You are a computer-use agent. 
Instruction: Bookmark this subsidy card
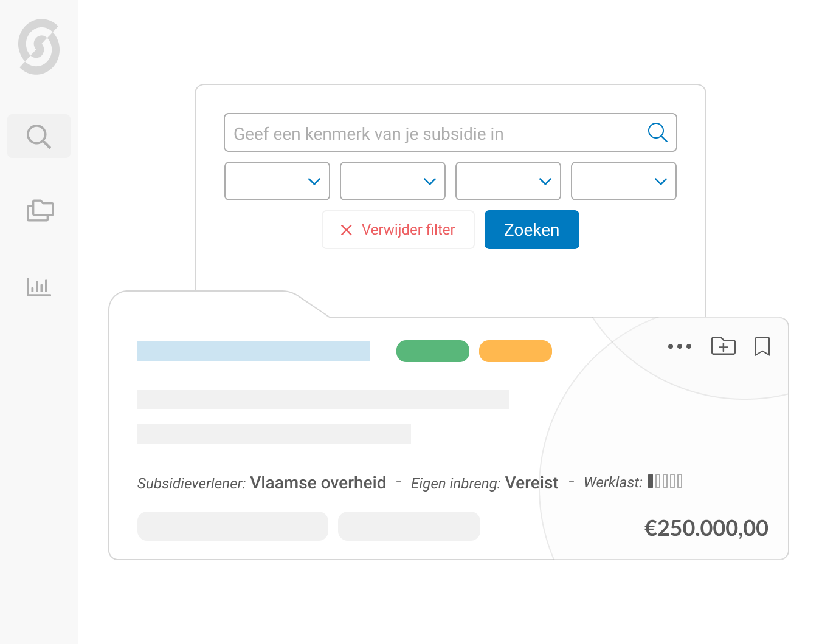[x=762, y=346]
